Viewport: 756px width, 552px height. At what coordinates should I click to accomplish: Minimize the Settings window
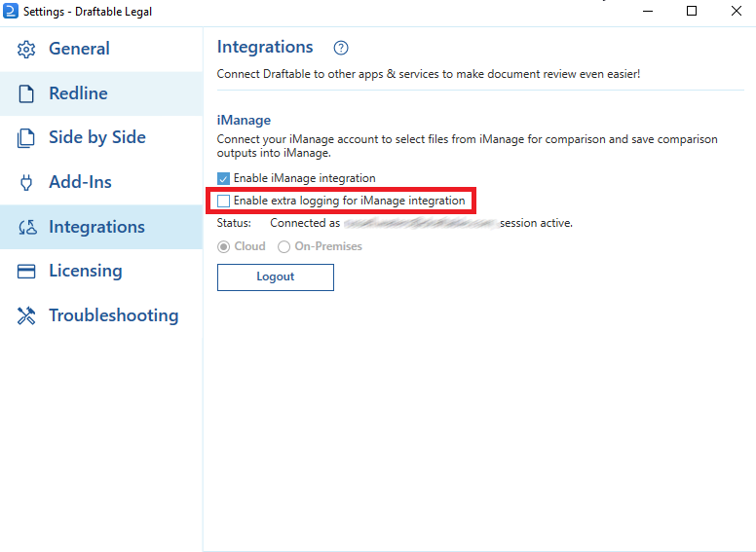click(x=648, y=11)
